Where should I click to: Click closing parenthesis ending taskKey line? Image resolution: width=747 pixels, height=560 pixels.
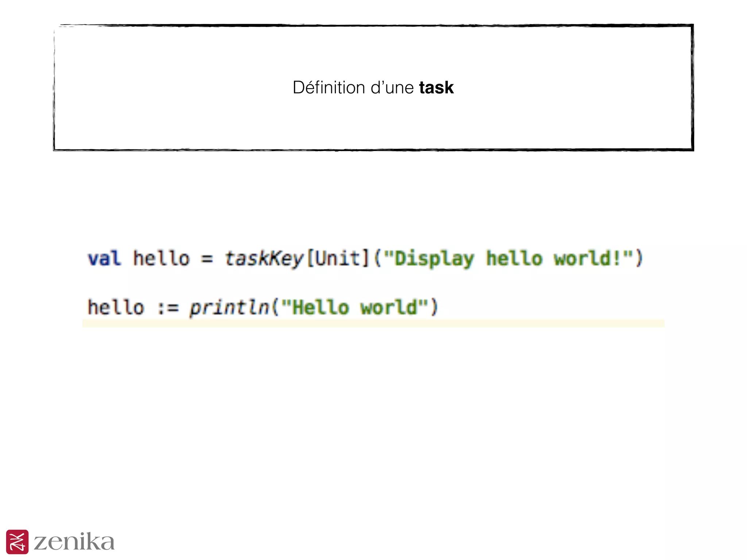point(639,258)
